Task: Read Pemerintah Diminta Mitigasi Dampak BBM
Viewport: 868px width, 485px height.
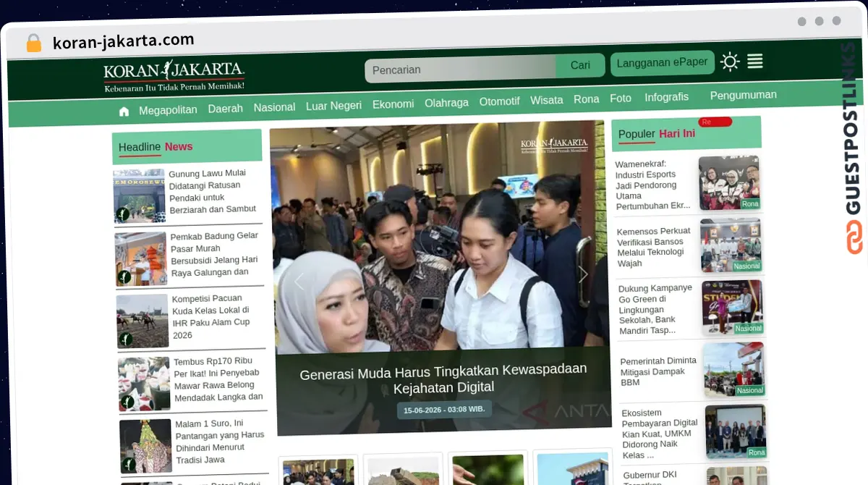Action: click(658, 371)
